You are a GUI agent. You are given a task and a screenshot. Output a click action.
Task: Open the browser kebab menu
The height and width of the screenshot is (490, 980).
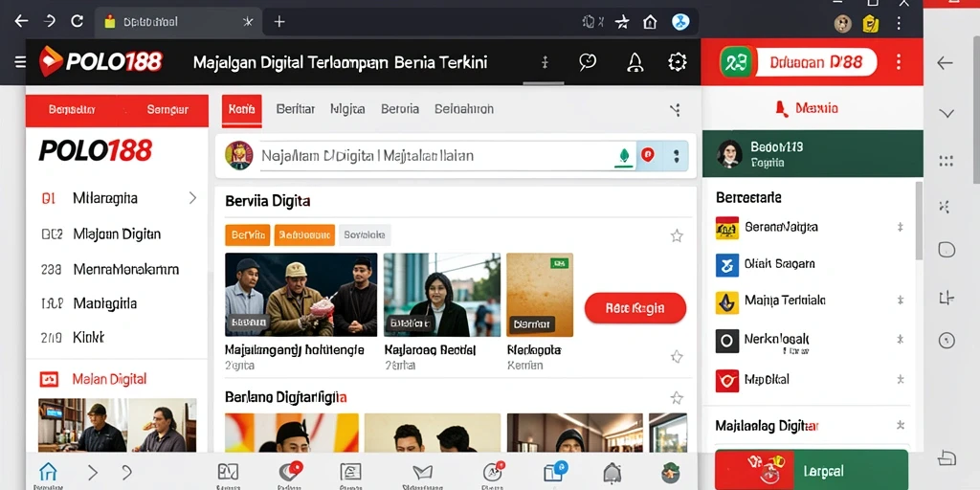coord(899,23)
